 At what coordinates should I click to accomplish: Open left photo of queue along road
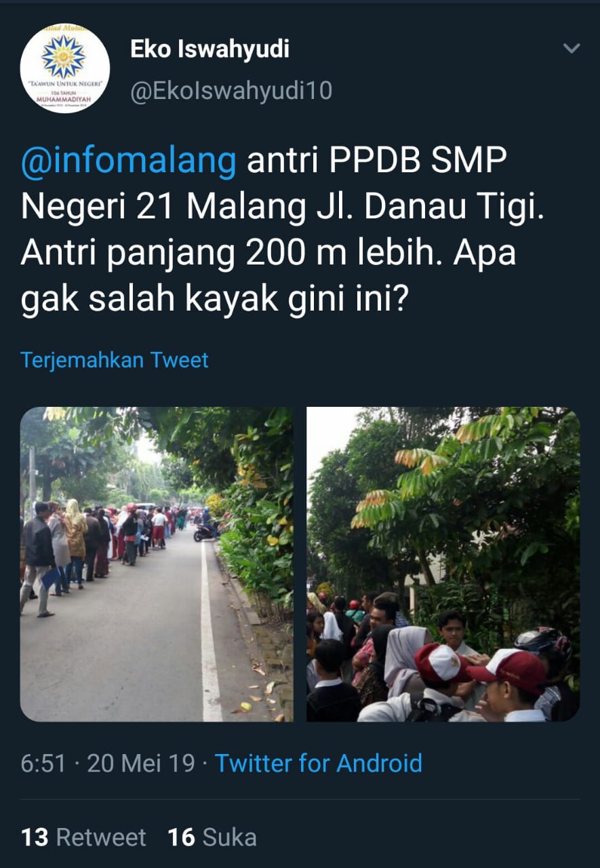(157, 564)
